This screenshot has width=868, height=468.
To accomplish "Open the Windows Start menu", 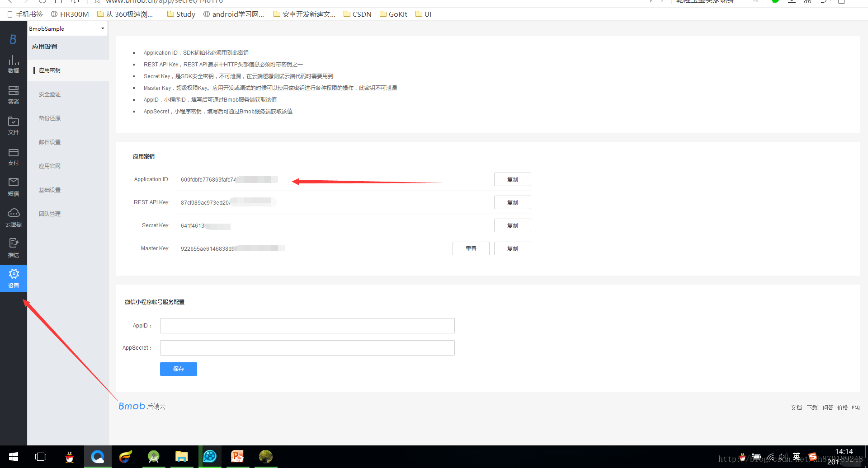I will coord(14,457).
